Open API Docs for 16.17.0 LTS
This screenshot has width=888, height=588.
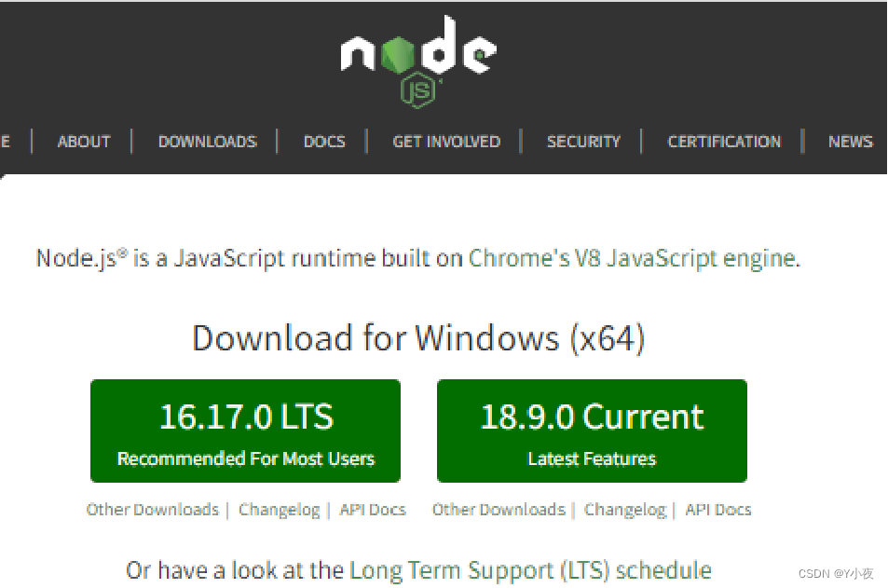(x=373, y=510)
